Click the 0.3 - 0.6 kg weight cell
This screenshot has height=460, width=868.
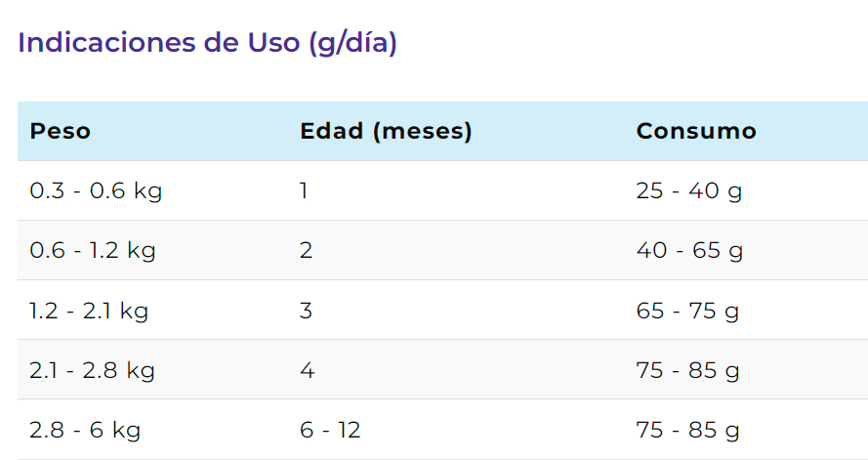click(96, 191)
